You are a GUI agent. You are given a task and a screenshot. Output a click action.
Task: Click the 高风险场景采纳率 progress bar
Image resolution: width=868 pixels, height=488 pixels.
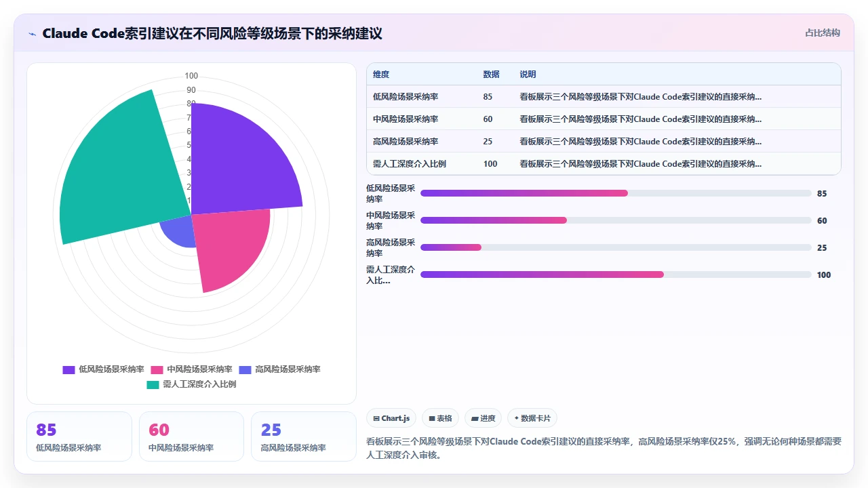click(x=616, y=247)
